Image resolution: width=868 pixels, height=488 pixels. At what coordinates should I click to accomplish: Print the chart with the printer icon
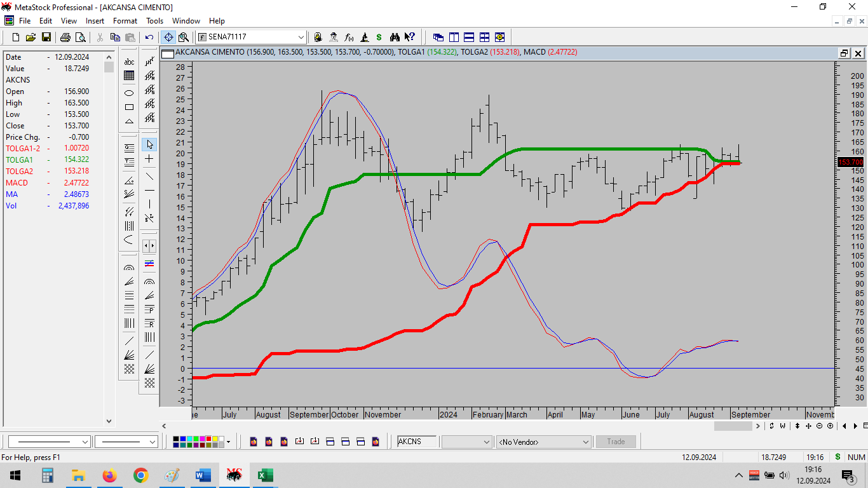[x=65, y=37]
